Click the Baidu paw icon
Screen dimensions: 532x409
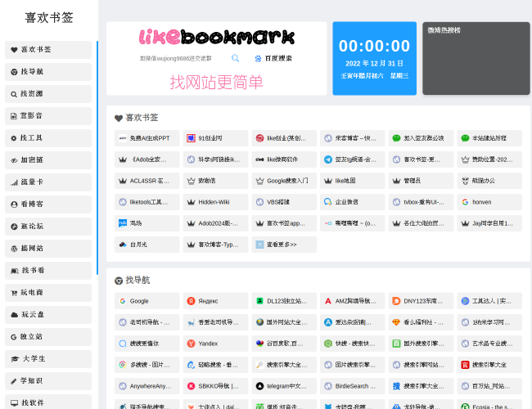point(259,58)
